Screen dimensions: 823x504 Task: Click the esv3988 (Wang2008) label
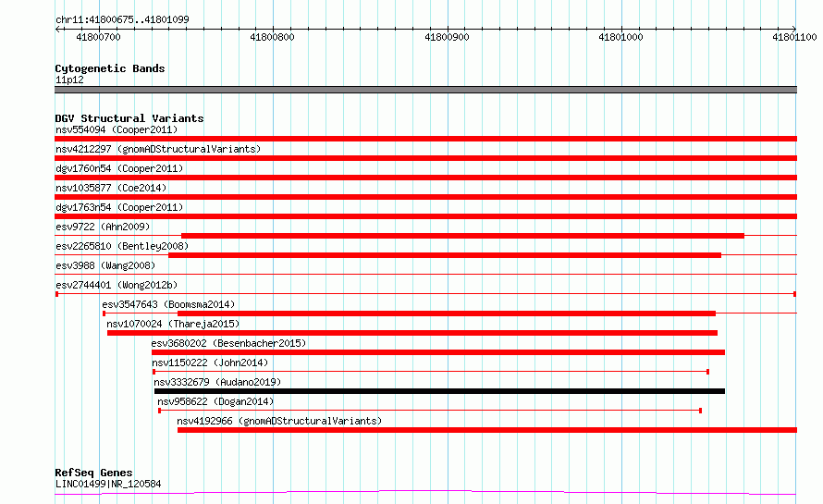tap(105, 265)
